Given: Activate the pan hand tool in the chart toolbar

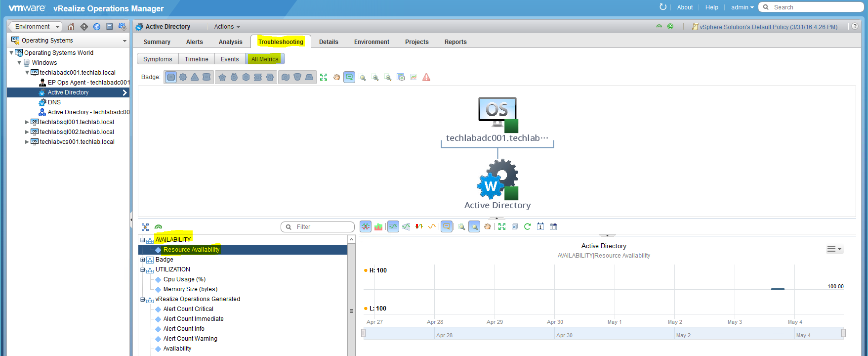Looking at the screenshot, I should point(487,226).
